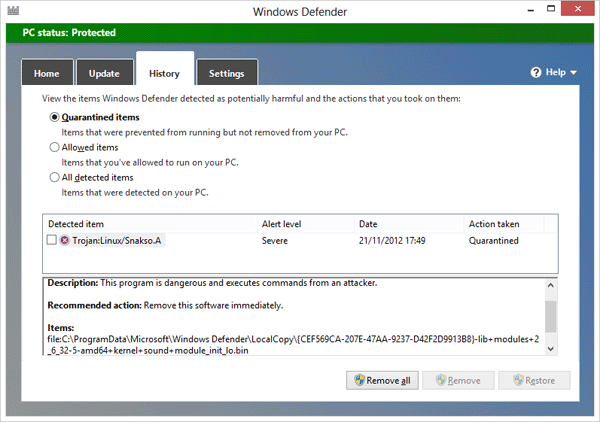This screenshot has width=600, height=422.
Task: Select the Quarantined items radio button
Action: click(x=54, y=117)
